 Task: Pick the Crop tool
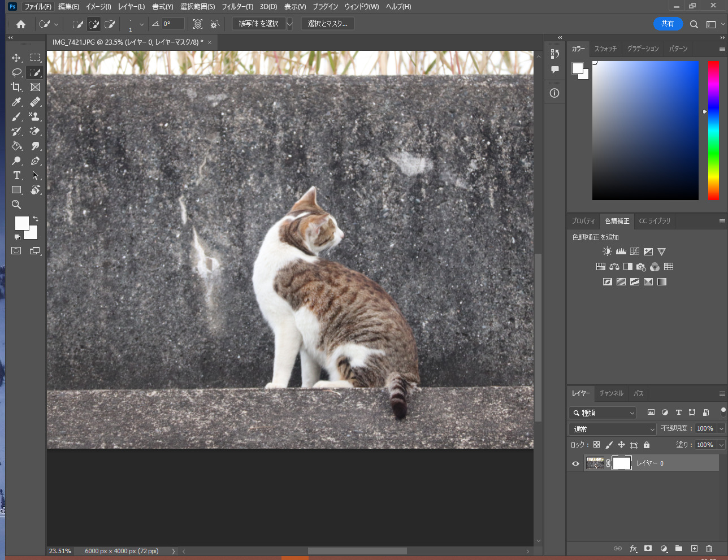16,87
